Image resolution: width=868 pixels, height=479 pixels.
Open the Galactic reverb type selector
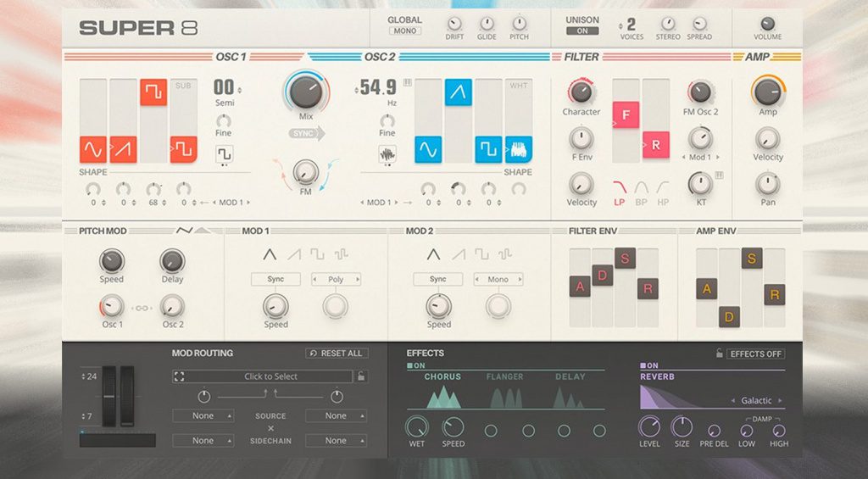click(x=756, y=400)
